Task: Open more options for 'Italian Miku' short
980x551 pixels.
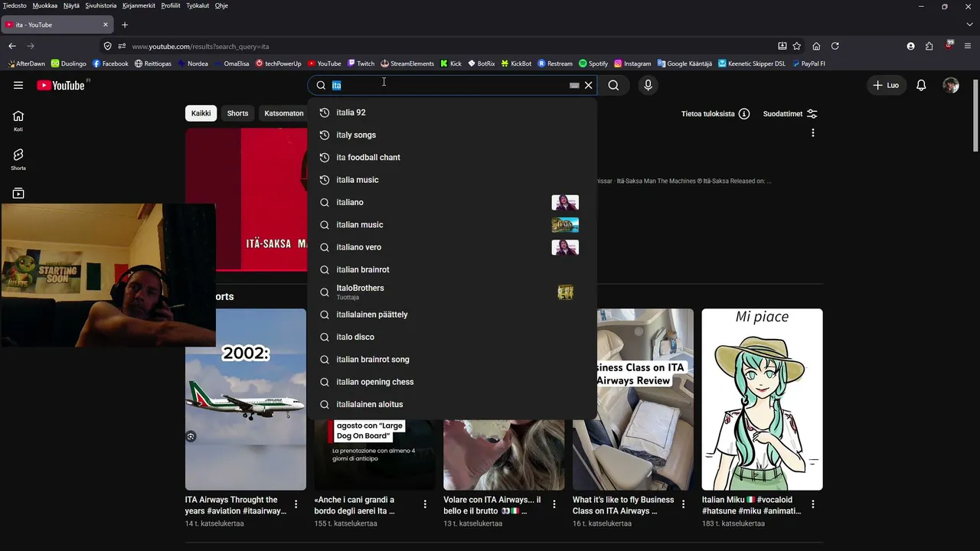Action: [813, 504]
